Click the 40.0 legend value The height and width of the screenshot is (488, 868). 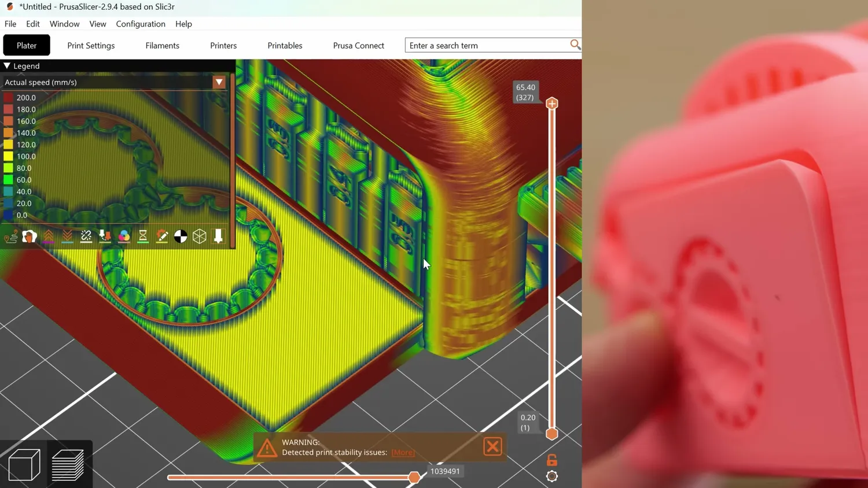[24, 191]
